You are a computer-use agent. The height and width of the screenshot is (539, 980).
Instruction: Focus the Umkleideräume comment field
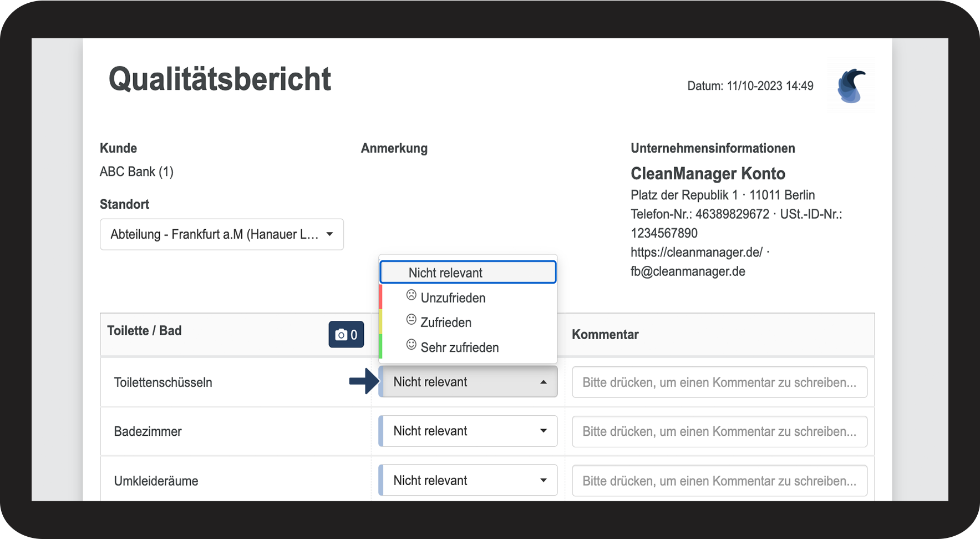click(x=719, y=481)
